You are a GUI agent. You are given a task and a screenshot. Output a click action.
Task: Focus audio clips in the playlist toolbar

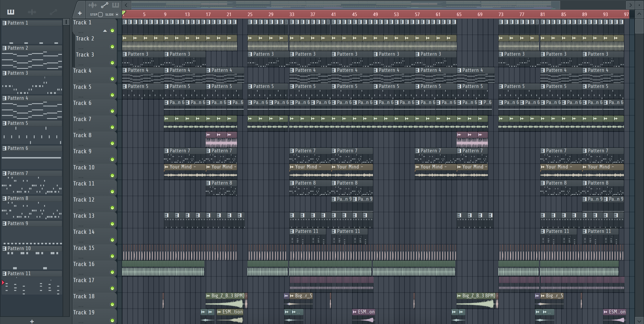(92, 5)
